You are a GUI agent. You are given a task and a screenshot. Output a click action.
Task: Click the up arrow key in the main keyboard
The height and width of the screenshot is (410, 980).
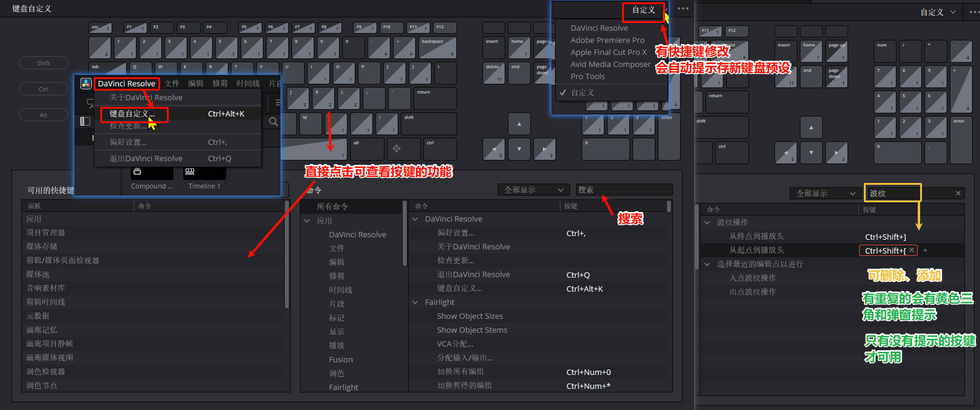click(519, 124)
